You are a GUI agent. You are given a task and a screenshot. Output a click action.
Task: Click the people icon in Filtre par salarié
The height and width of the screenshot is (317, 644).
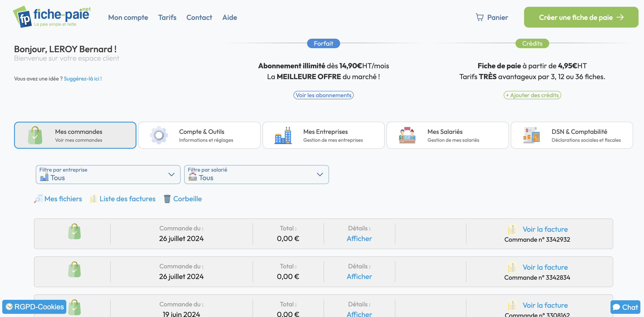193,177
